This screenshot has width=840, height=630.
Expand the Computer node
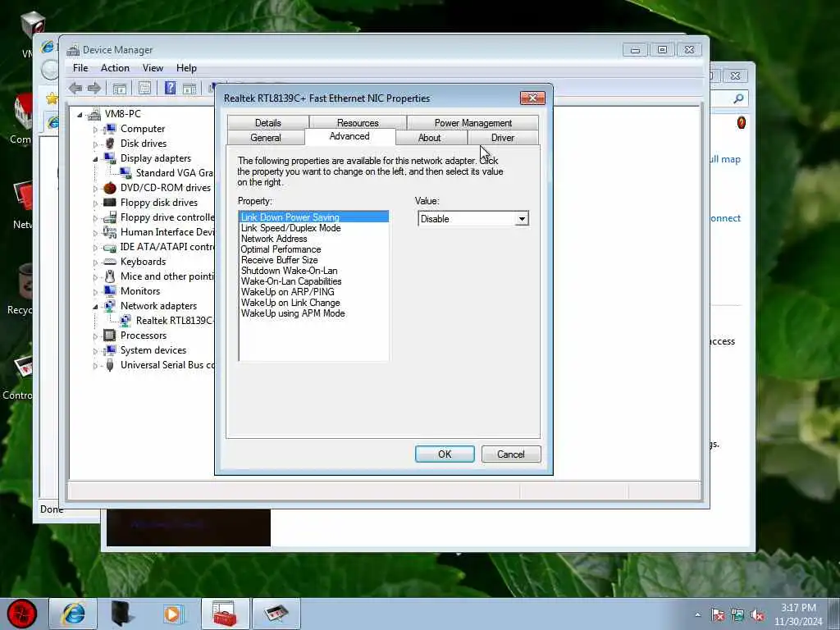pos(95,129)
